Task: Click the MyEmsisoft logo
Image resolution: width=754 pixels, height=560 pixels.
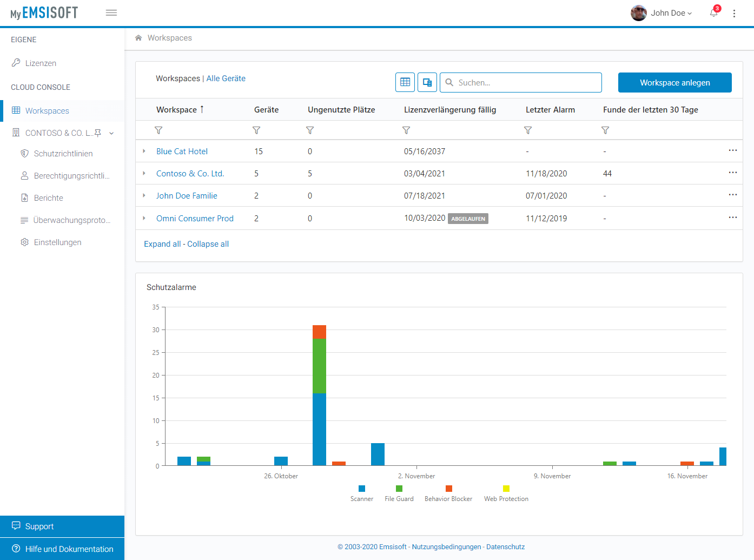Action: (x=44, y=13)
